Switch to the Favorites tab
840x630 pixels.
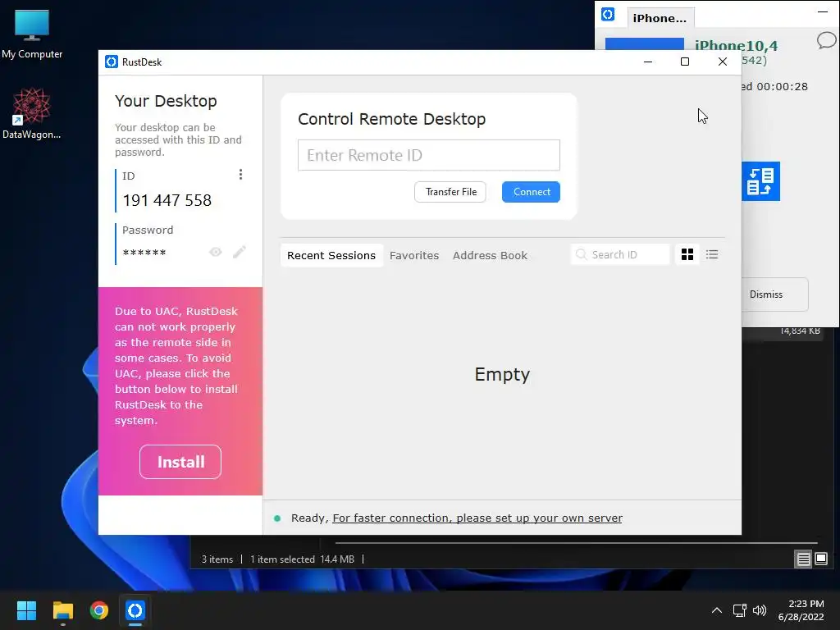414,256
